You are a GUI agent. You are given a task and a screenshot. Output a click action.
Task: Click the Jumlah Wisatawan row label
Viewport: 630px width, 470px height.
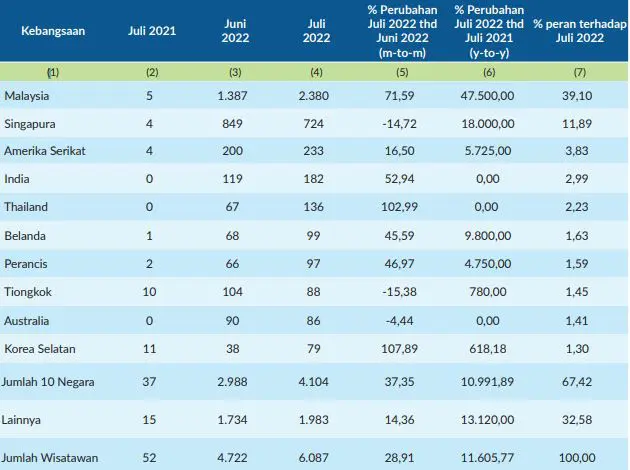coord(47,460)
